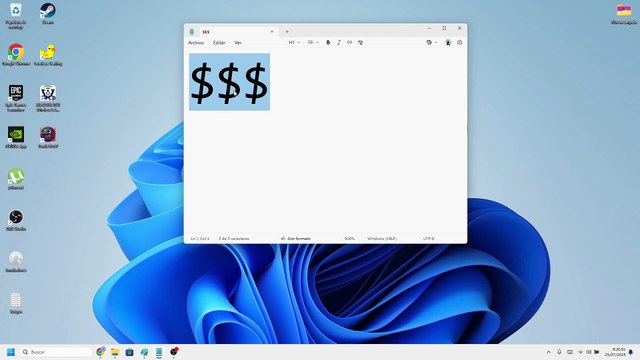Maximize the Notepad window
This screenshot has height=360, width=640.
click(444, 28)
